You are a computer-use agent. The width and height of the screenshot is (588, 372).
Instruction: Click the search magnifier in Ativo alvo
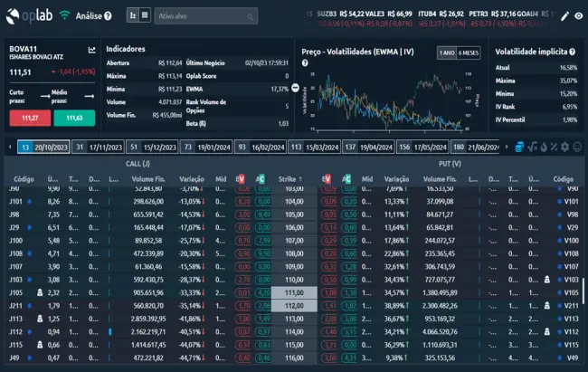pos(250,16)
